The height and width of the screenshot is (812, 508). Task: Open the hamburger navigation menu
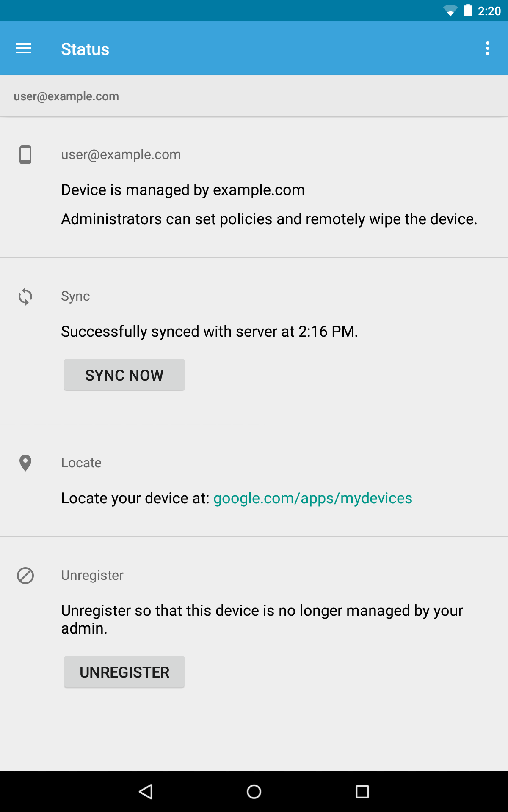[x=24, y=49]
